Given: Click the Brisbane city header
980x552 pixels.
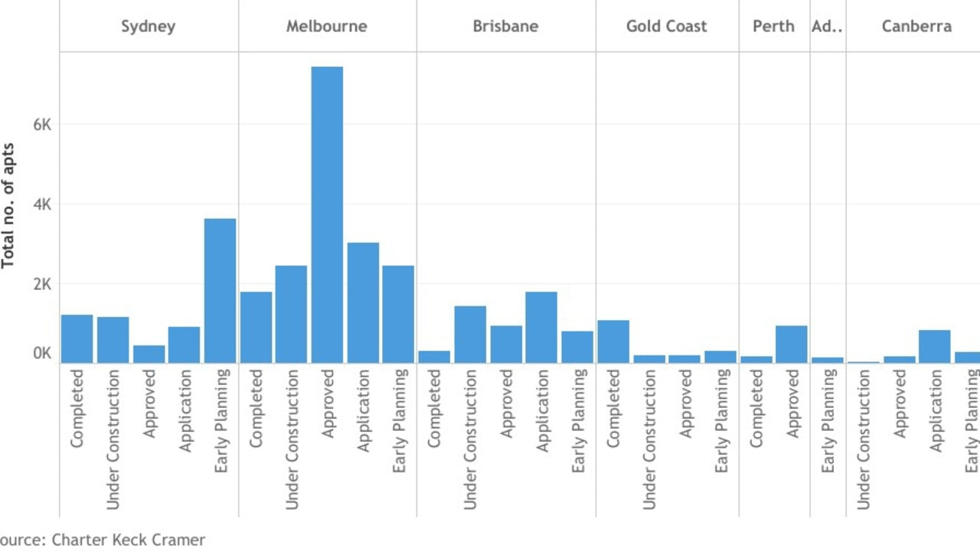Looking at the screenshot, I should (505, 26).
